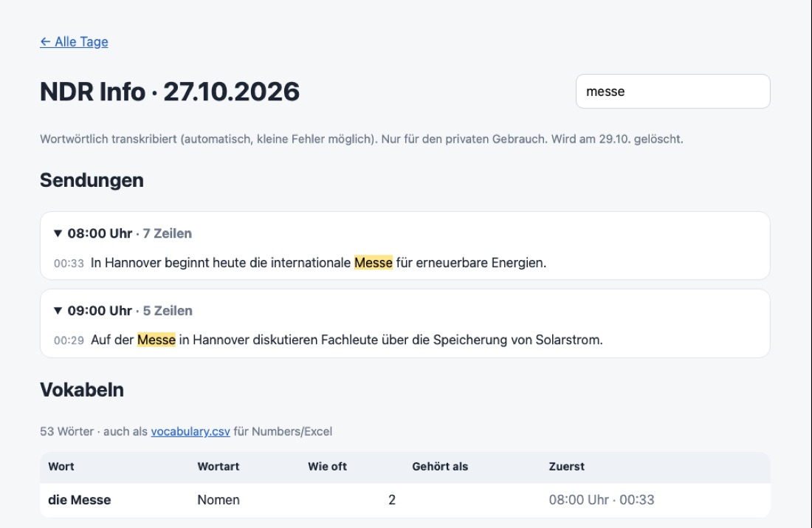Image resolution: width=812 pixels, height=528 pixels.
Task: Click the Gehört als column header
Action: click(440, 467)
